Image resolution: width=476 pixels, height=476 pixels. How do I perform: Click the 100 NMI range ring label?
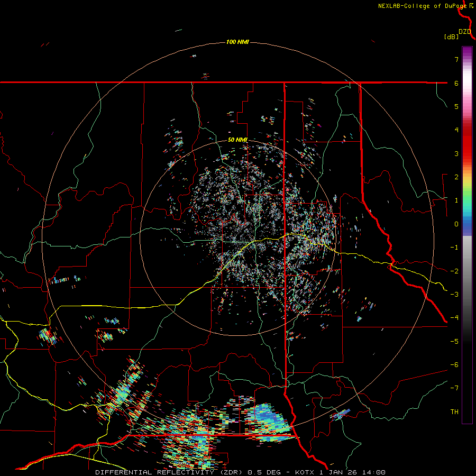coord(237,42)
